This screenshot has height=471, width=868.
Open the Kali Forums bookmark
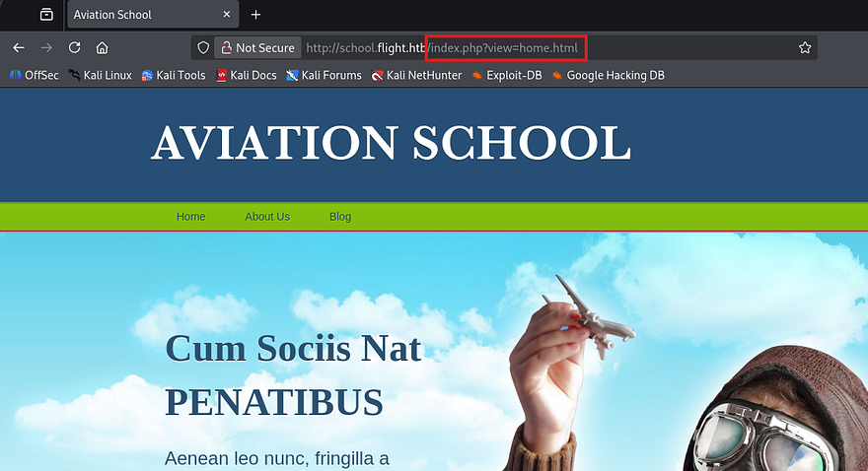[x=324, y=75]
